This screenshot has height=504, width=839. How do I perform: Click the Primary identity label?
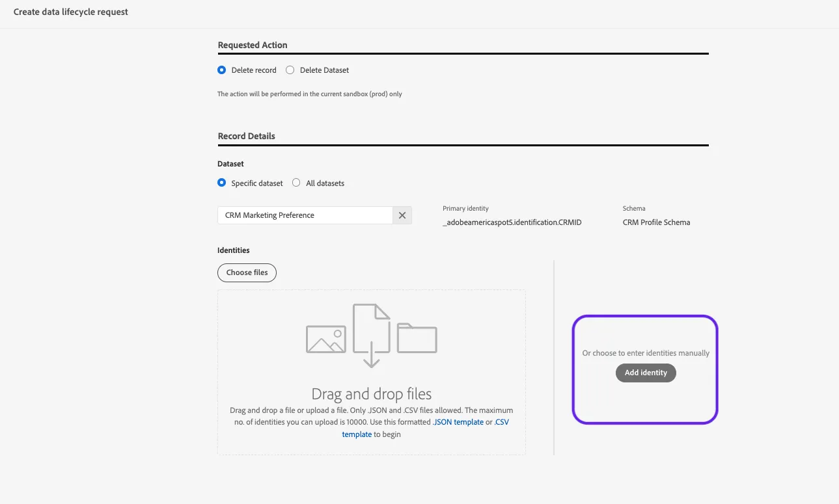click(465, 209)
